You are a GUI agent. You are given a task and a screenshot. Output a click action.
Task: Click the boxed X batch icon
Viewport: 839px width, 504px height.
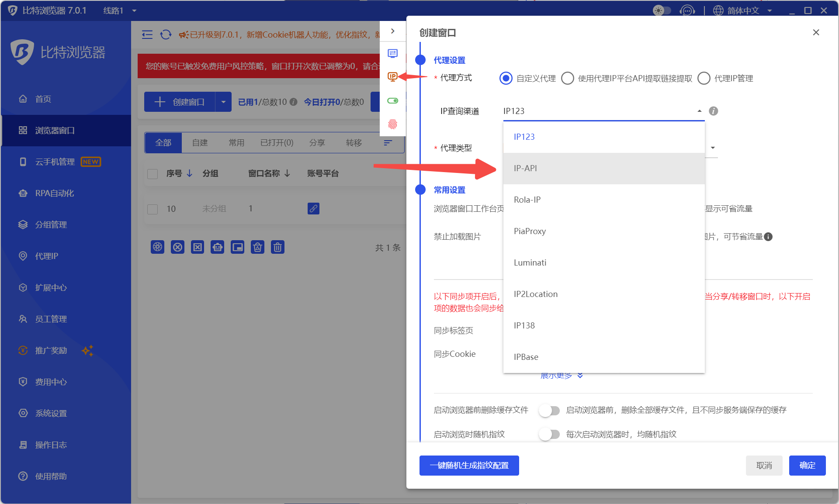point(198,247)
